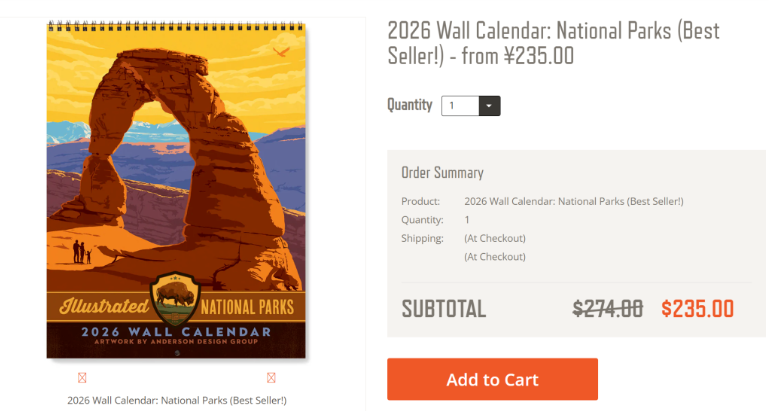The width and height of the screenshot is (780, 411).
Task: Click the first (At Checkout) shipping value
Action: coord(495,238)
